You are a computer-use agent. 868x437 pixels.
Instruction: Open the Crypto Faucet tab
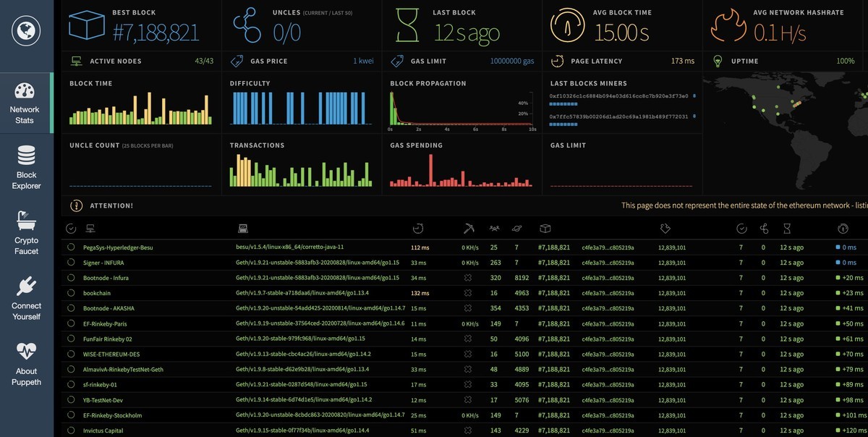26,234
